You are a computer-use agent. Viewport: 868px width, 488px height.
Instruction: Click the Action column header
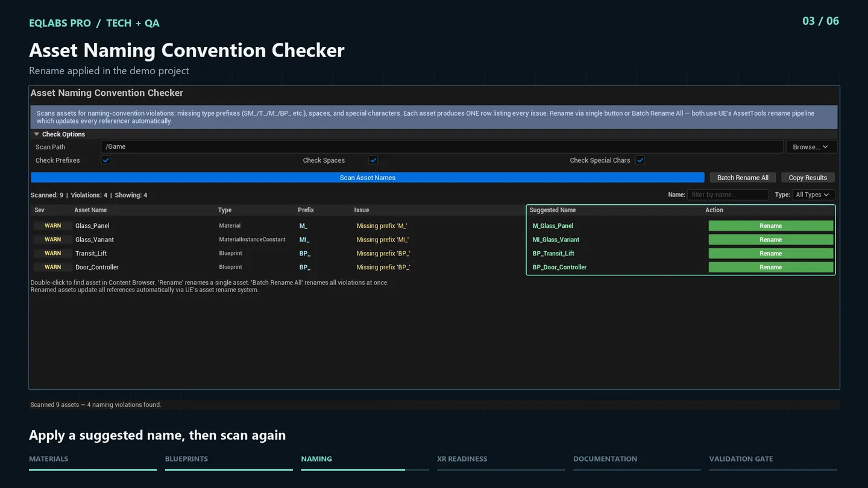coord(714,210)
